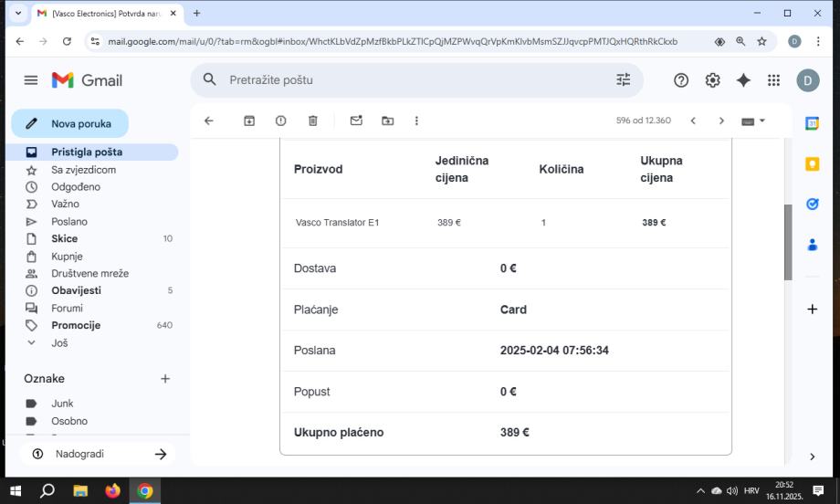
Task: Show hidden system tray icons
Action: point(700,490)
